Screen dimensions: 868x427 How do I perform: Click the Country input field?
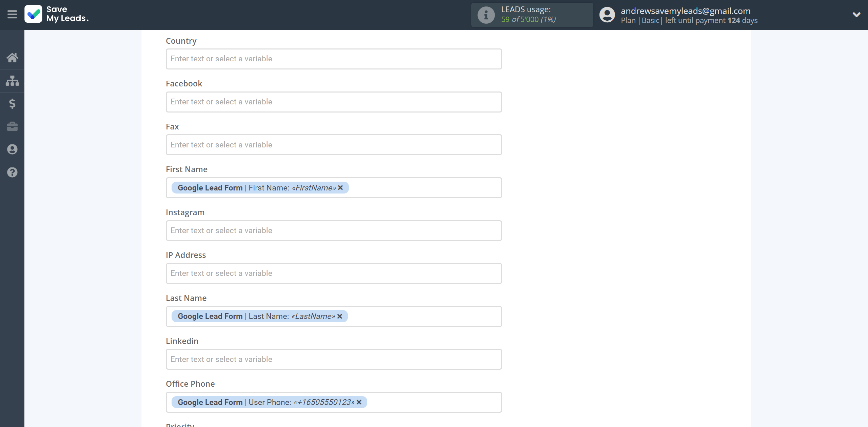334,59
